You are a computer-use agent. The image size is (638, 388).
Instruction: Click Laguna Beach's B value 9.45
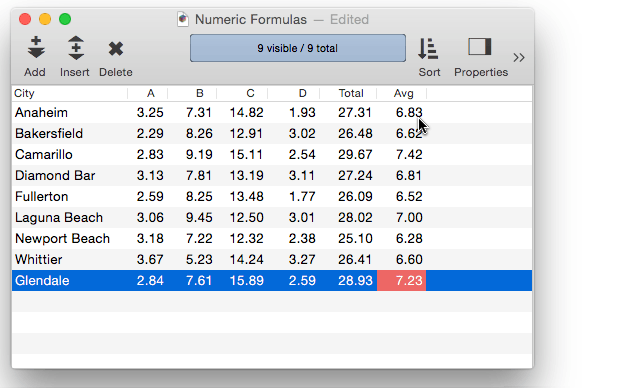coord(199,218)
